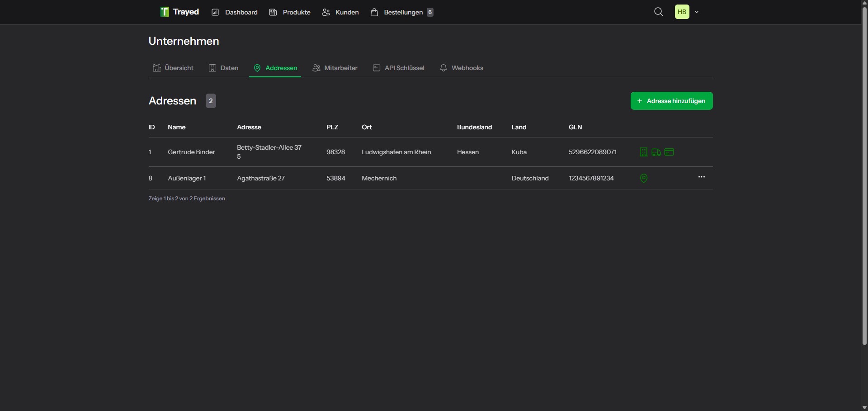This screenshot has height=411, width=868.
Task: Open Dashboard via its chart icon
Action: click(x=216, y=12)
